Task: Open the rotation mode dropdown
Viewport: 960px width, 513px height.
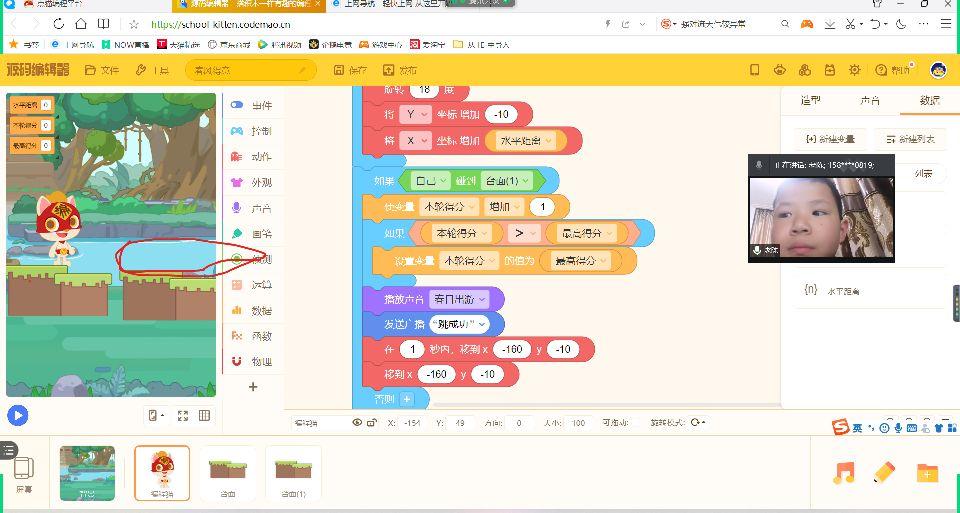Action: click(698, 422)
